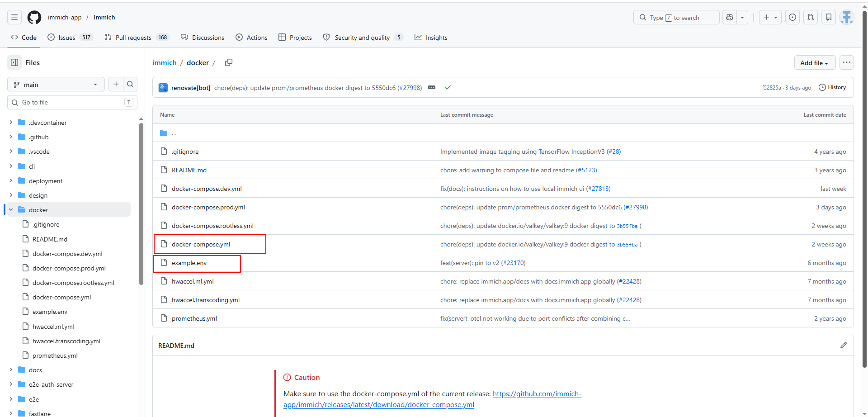Open the Copilot chat icon

730,17
